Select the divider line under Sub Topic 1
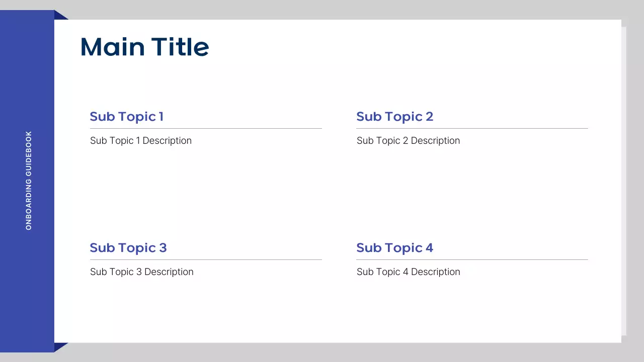644x362 pixels. click(x=206, y=129)
